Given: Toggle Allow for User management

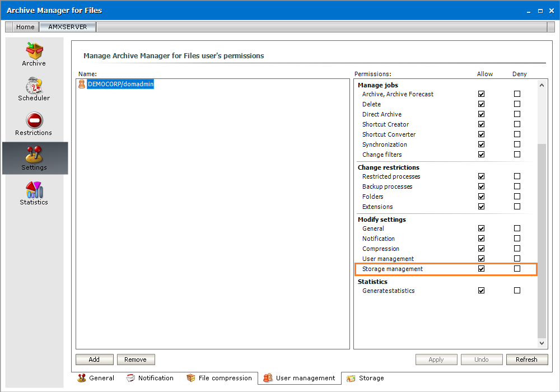Looking at the screenshot, I should tap(482, 259).
